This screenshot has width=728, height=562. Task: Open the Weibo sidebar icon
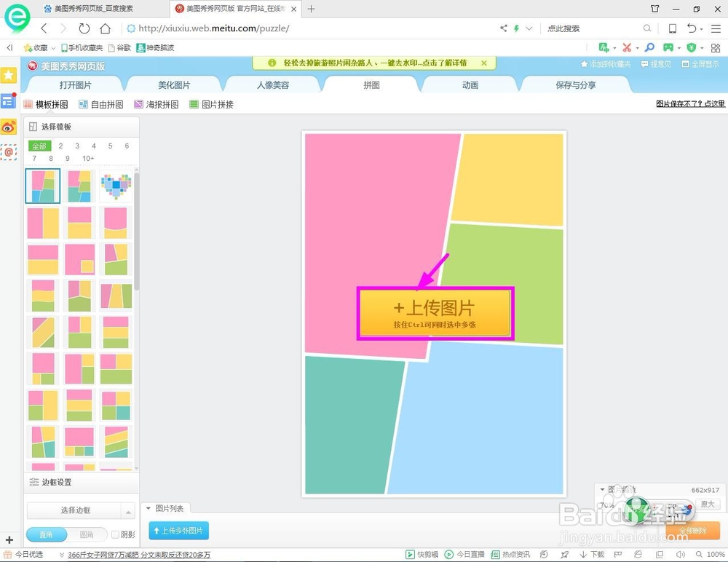point(9,127)
